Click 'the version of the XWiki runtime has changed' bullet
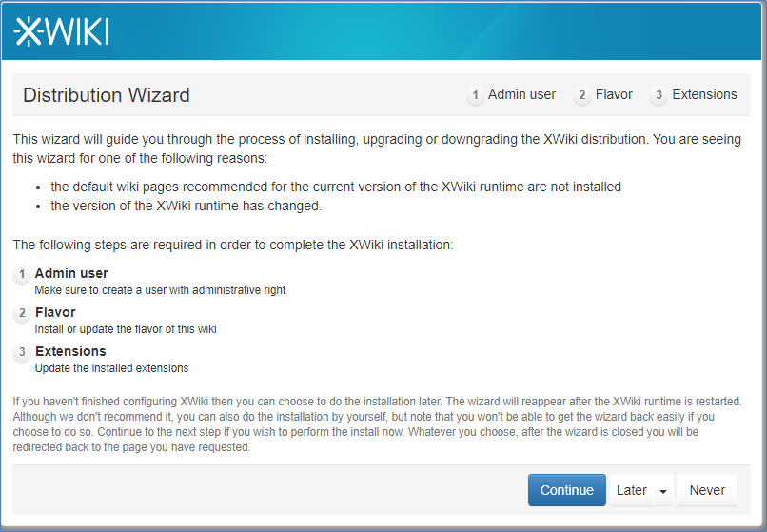The image size is (767, 532). coord(187,207)
